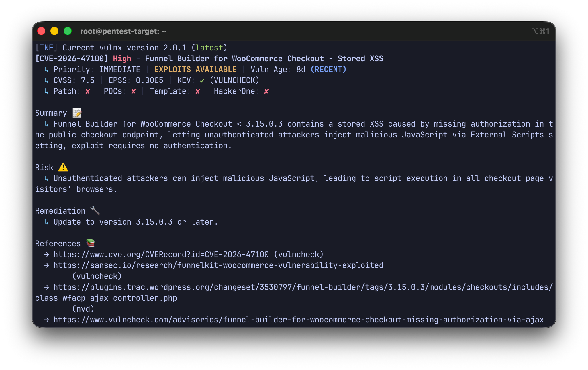
Task: Click "(vulncheck)" right after the cve.org link
Action: point(299,254)
